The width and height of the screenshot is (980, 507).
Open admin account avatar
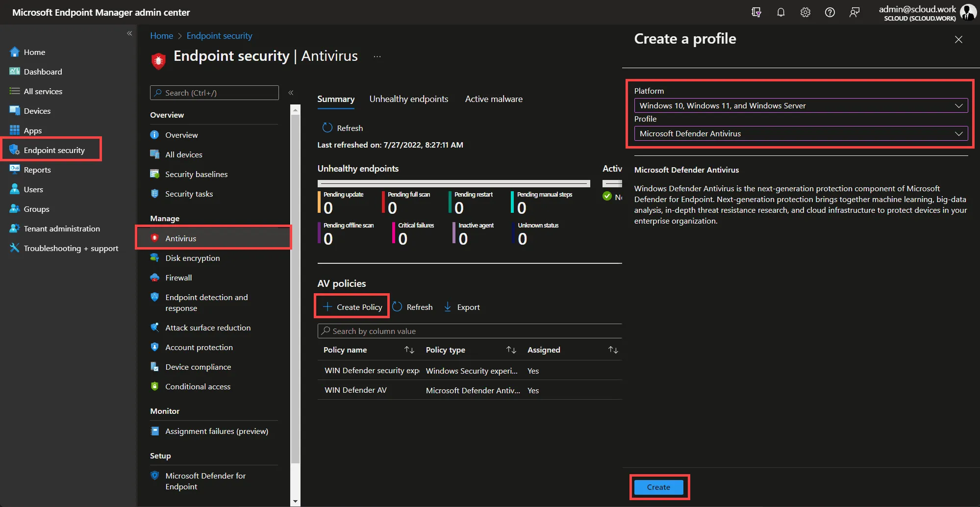968,12
